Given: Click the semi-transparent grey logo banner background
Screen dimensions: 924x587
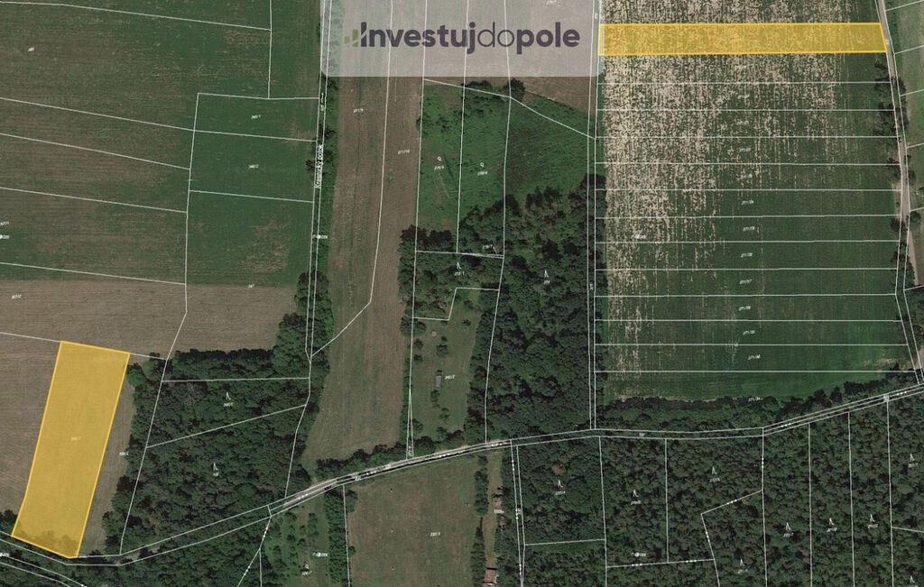Looking at the screenshot, I should (461, 38).
